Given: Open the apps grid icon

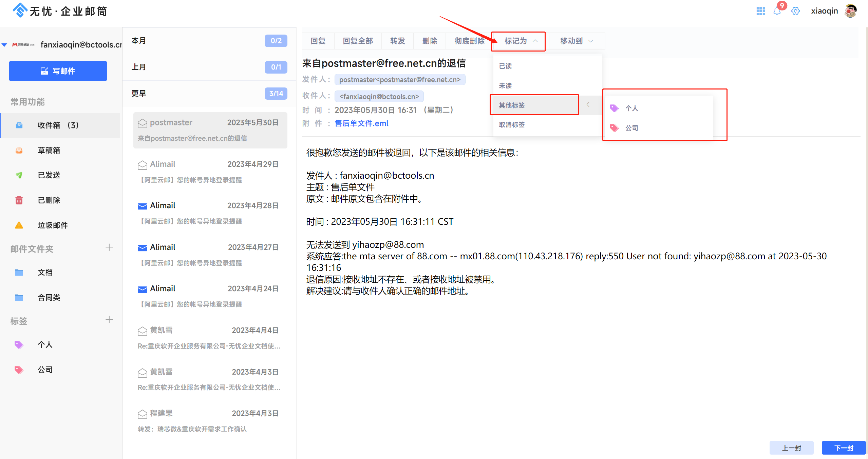Looking at the screenshot, I should (760, 11).
